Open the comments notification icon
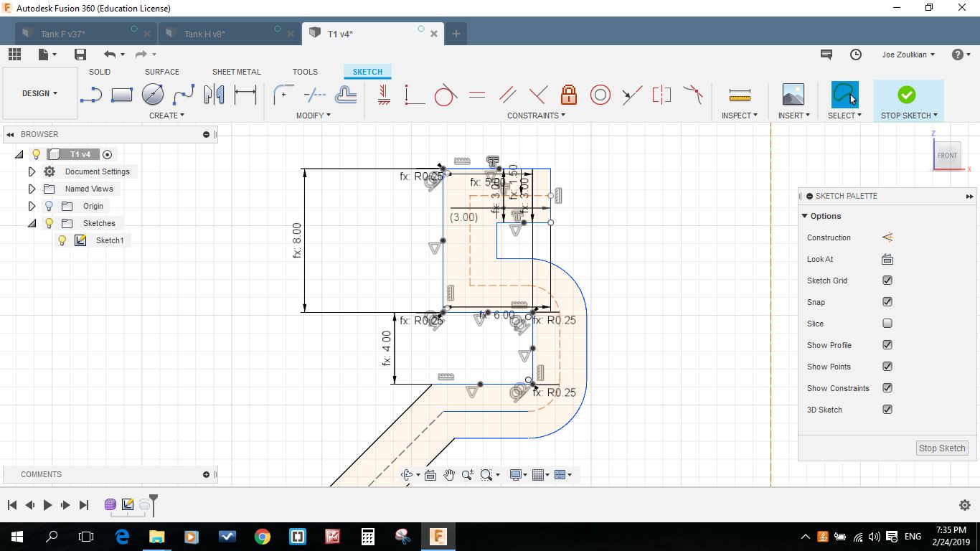The width and height of the screenshot is (980, 551). [826, 55]
